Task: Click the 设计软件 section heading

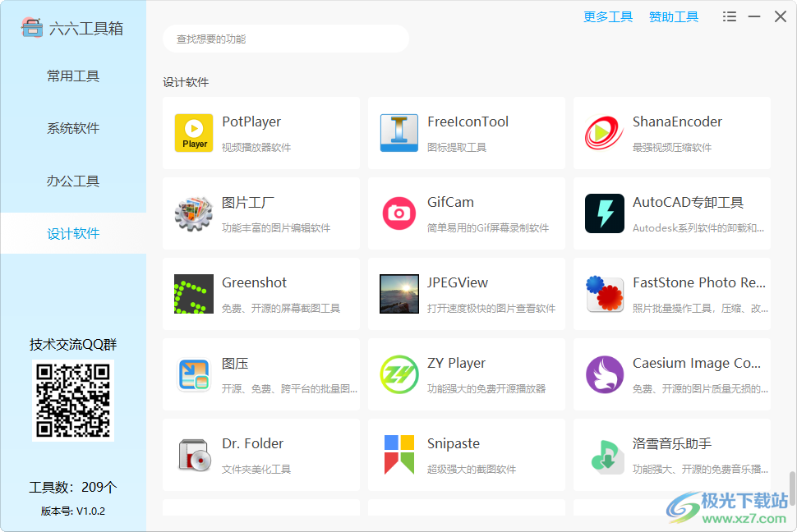Action: pos(186,82)
